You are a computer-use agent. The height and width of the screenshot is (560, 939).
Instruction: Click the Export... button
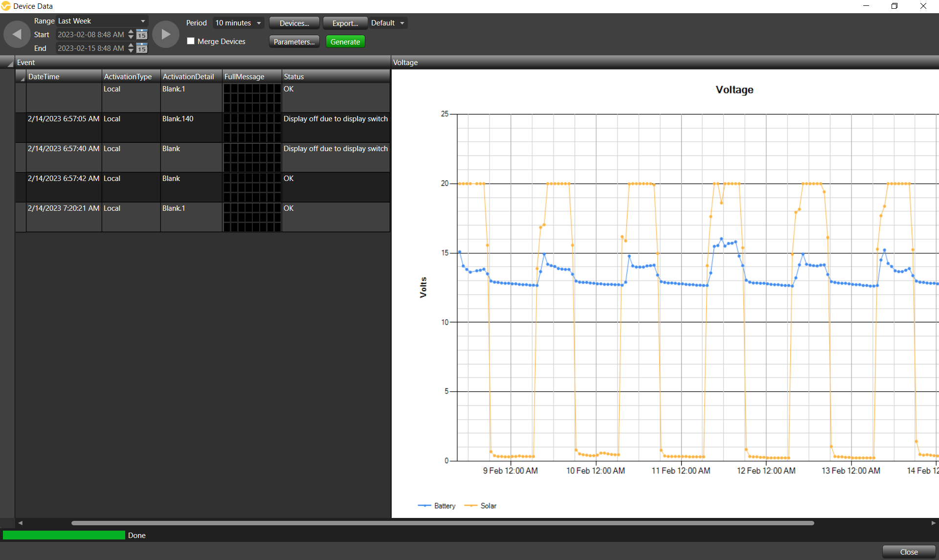tap(345, 23)
